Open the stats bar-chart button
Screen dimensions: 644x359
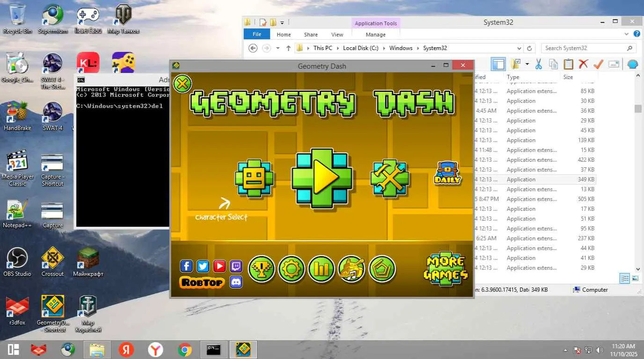click(x=322, y=269)
